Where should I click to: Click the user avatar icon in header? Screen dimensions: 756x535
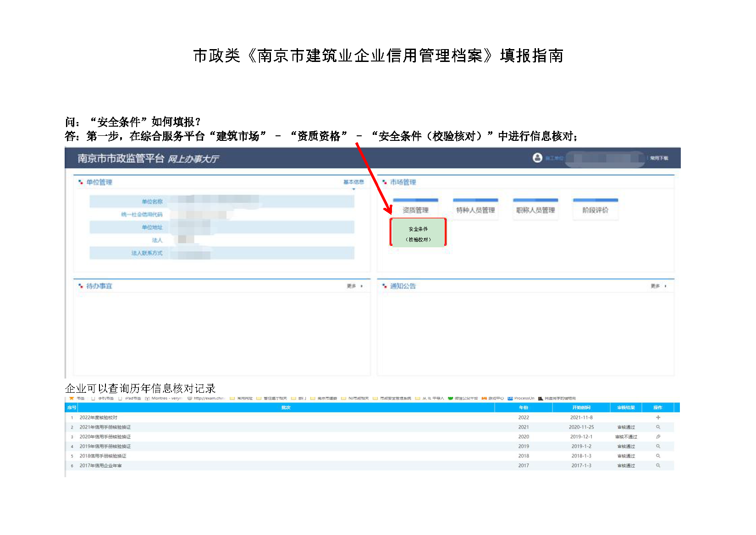pos(537,158)
